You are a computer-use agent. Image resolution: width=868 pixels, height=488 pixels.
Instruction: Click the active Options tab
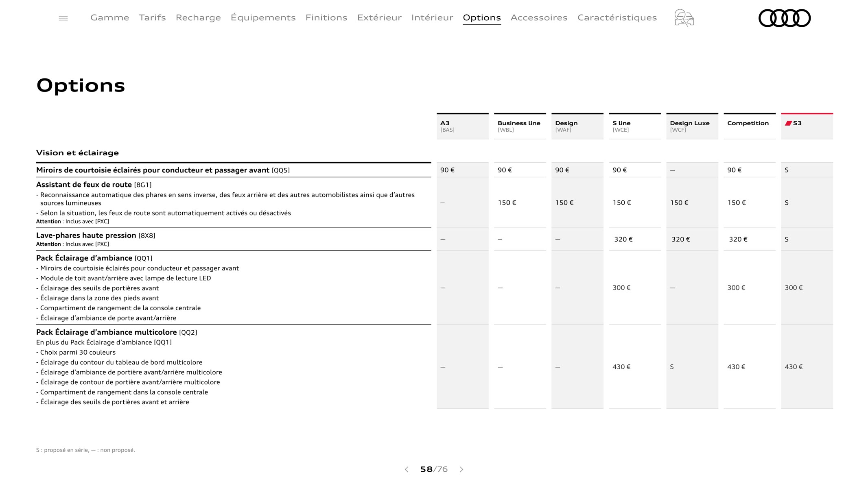(482, 17)
